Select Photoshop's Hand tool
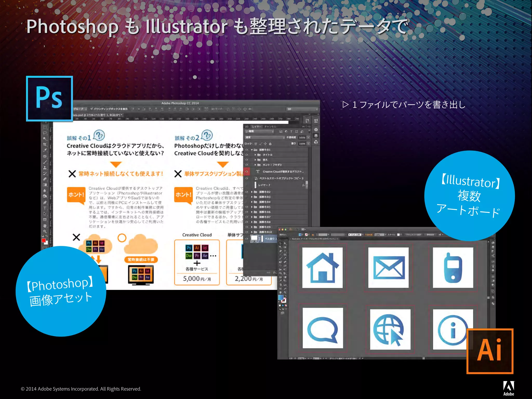The image size is (532, 399). tap(45, 225)
